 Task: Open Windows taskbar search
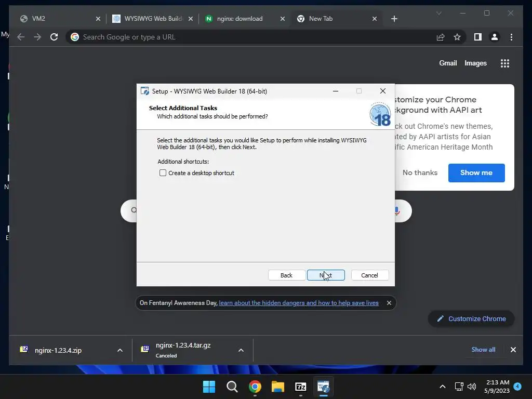tap(232, 387)
